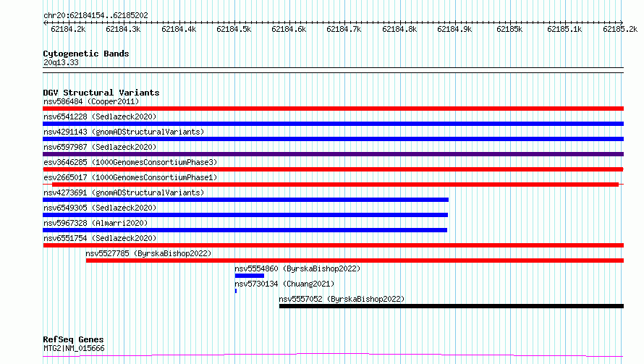
Task: Click the 62185k ruler tick label
Action: pyautogui.click(x=509, y=29)
